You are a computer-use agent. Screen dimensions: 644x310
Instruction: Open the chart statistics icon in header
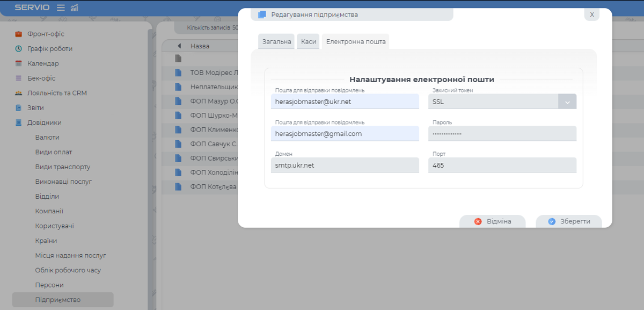click(x=74, y=8)
